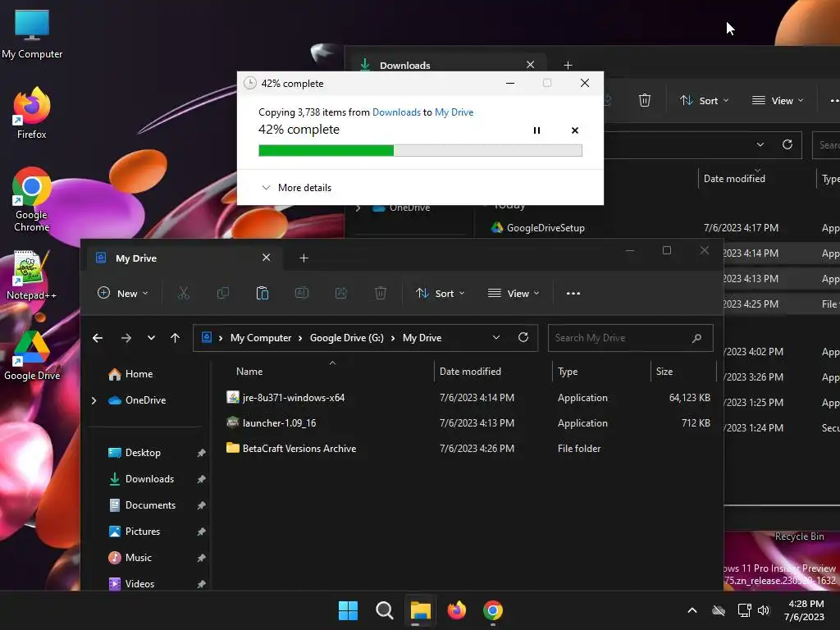Viewport: 840px width, 630px height.
Task: Open volume control in system tray
Action: pyautogui.click(x=764, y=610)
